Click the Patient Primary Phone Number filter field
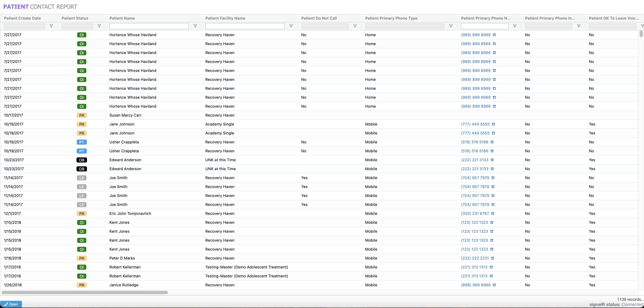 click(485, 26)
